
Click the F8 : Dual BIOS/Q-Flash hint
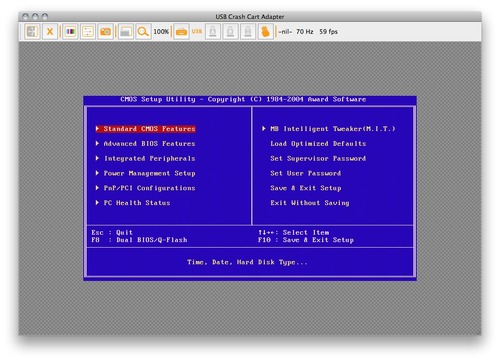click(139, 240)
